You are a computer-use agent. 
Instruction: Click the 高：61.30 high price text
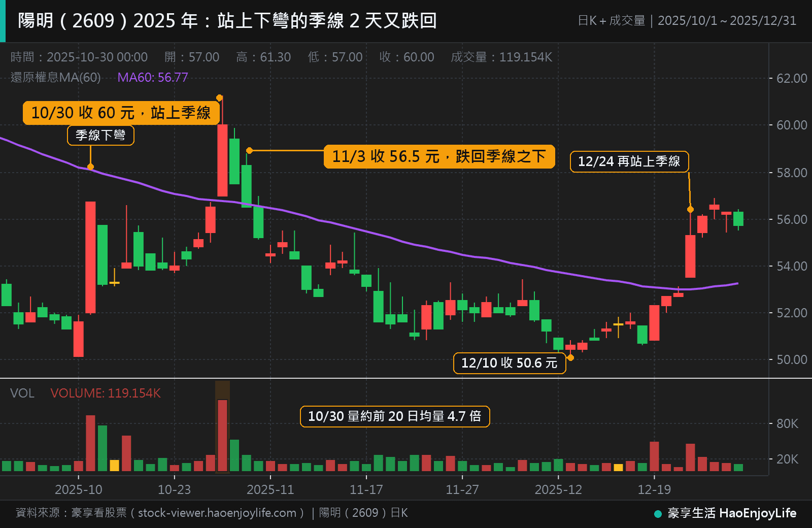pos(263,57)
